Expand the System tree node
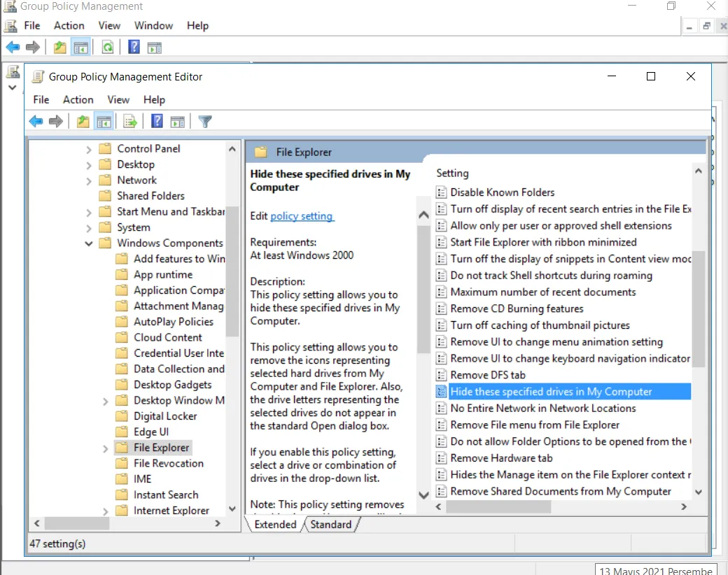Screen dimensions: 728x575 (89, 228)
